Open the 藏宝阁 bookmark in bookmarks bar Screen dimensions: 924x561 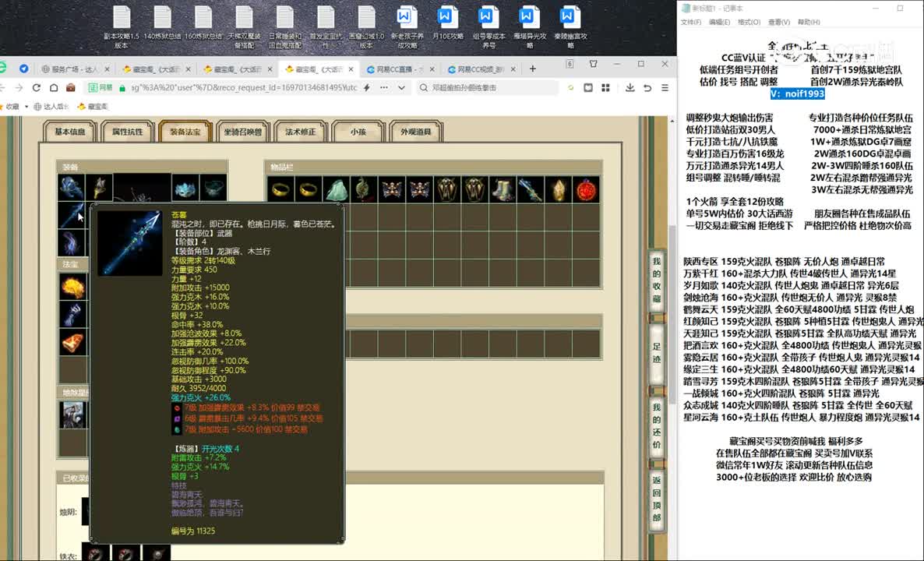(x=93, y=107)
